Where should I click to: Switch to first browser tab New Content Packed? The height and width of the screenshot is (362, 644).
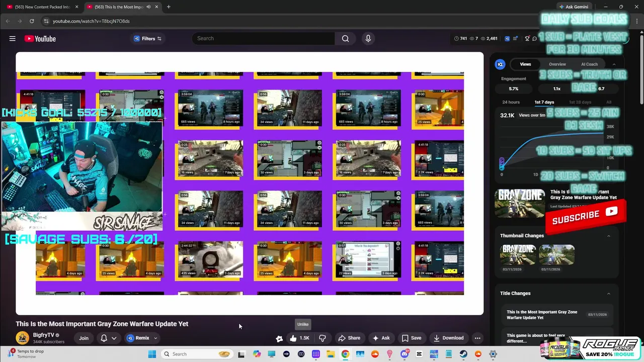click(42, 7)
